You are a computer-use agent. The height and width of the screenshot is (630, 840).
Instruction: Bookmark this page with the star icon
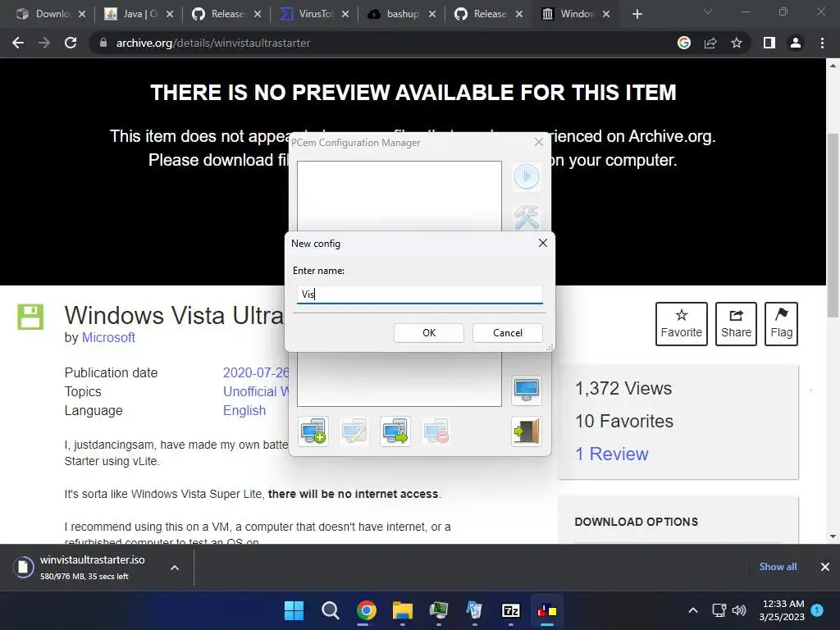click(x=737, y=43)
